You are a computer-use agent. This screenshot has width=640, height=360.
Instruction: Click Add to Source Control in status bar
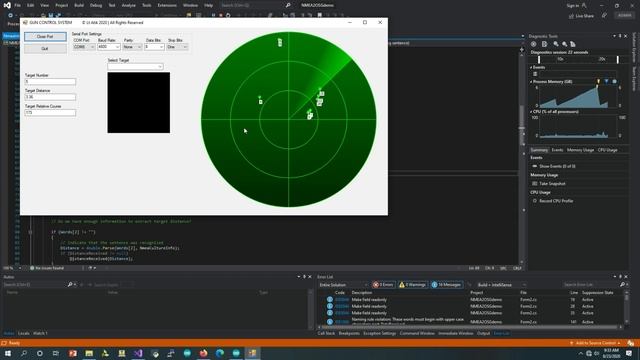596,343
